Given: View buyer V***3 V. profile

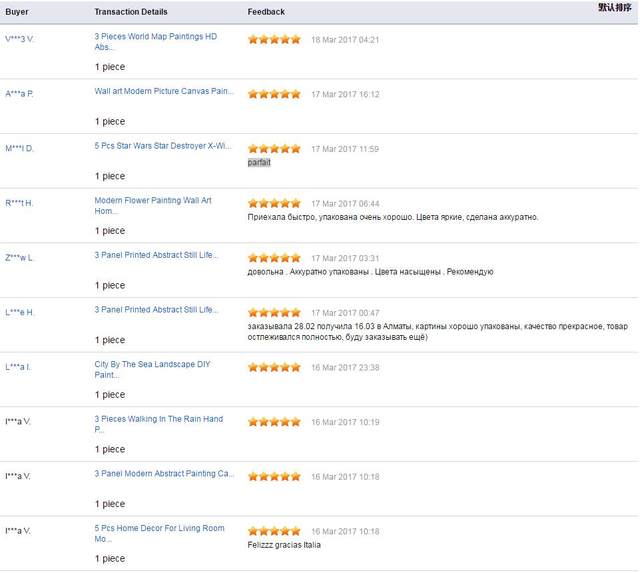Looking at the screenshot, I should click(x=20, y=39).
